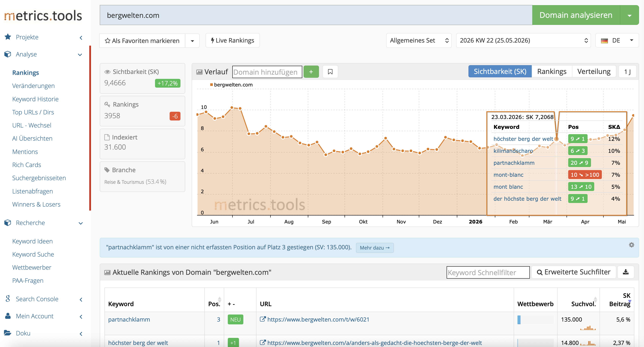Viewport: 644px width, 347px height.
Task: Open the DE country dropdown
Action: click(617, 40)
